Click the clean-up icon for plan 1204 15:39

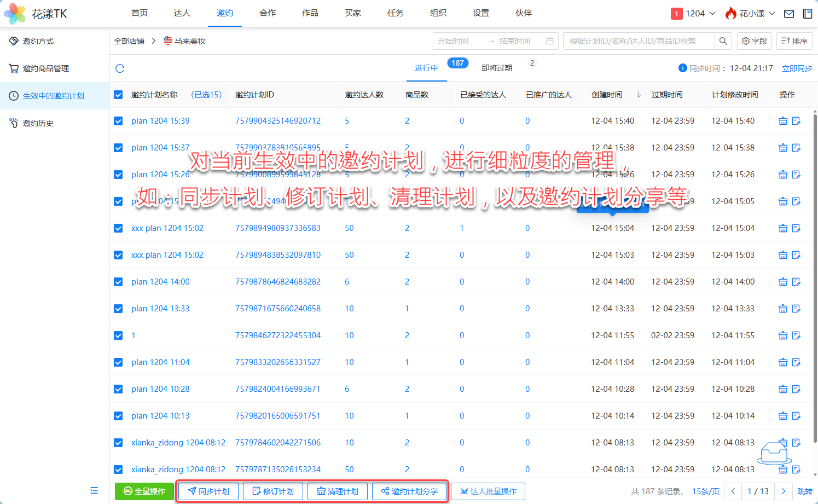[x=782, y=121]
